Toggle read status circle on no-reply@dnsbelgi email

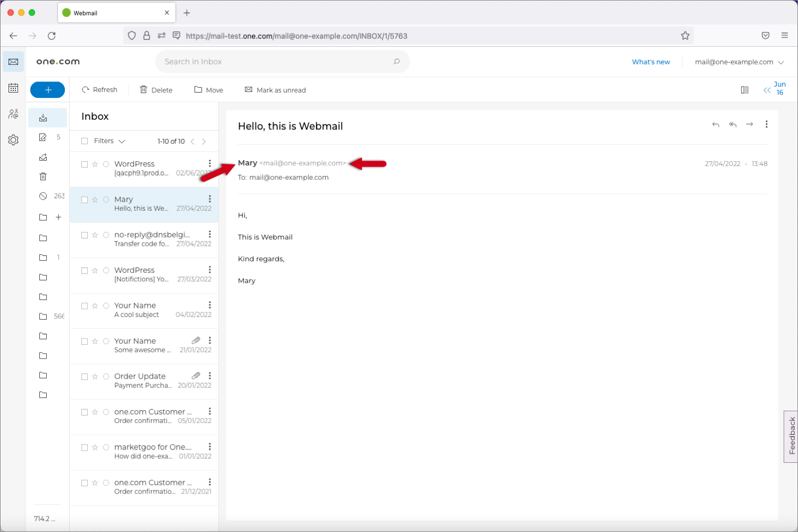coord(106,235)
